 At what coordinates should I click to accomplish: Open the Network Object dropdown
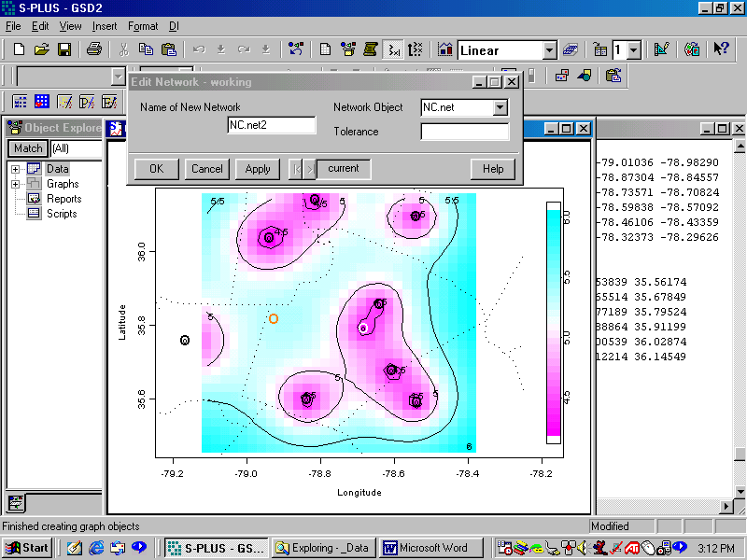click(x=500, y=107)
